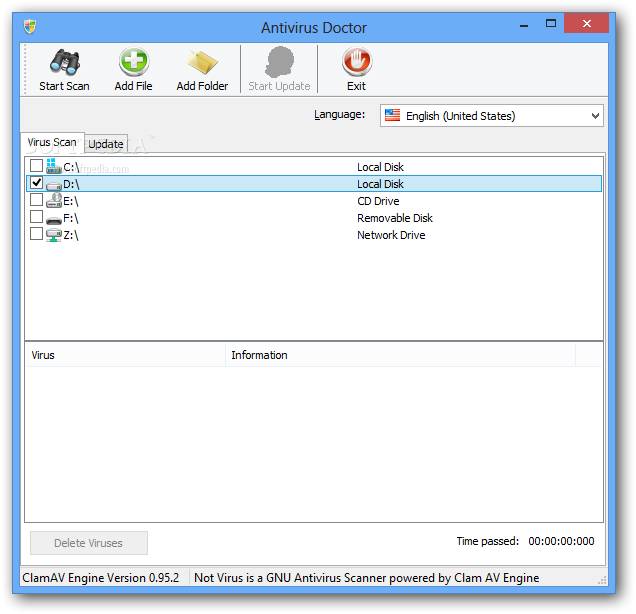Click the E:\ CD drive icon
The width and height of the screenshot is (636, 614).
click(54, 200)
